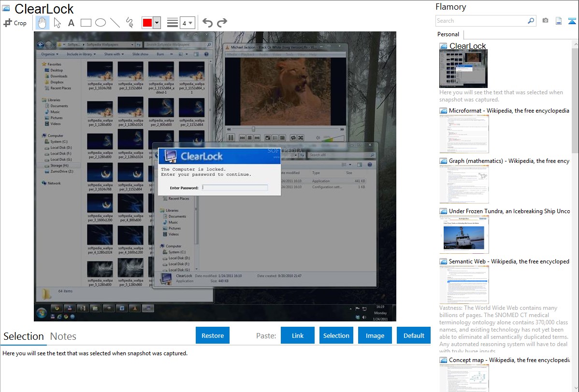Click the Flamory search field
The height and width of the screenshot is (392, 579).
pos(481,21)
